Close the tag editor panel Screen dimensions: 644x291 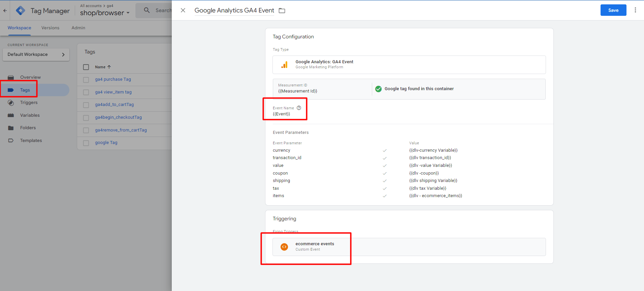click(183, 10)
